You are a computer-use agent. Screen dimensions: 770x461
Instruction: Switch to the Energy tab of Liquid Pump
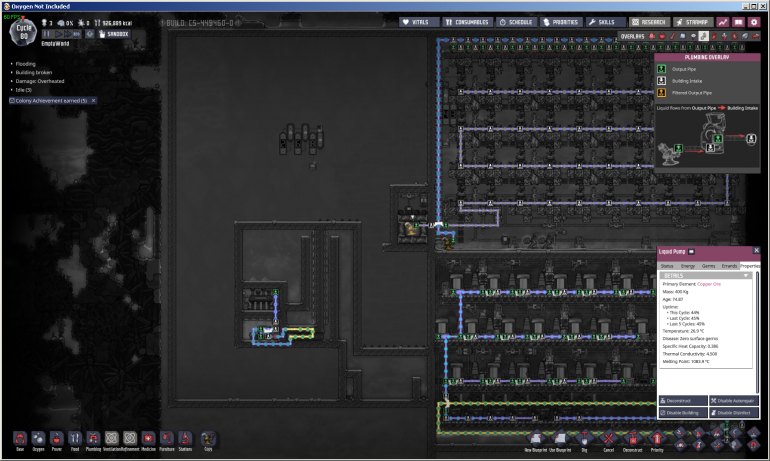tap(688, 266)
